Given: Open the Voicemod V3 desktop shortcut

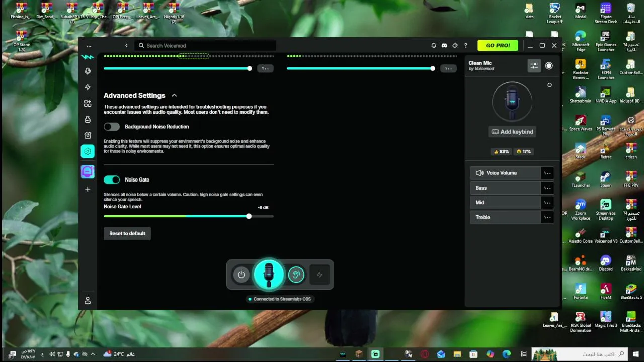Looking at the screenshot, I should (x=606, y=235).
